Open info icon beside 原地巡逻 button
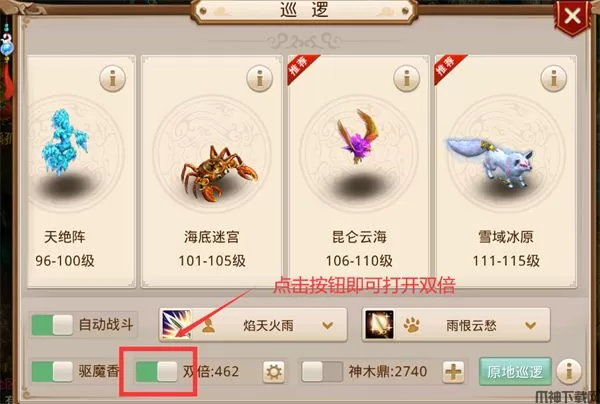This screenshot has width=600, height=404. pos(569,371)
